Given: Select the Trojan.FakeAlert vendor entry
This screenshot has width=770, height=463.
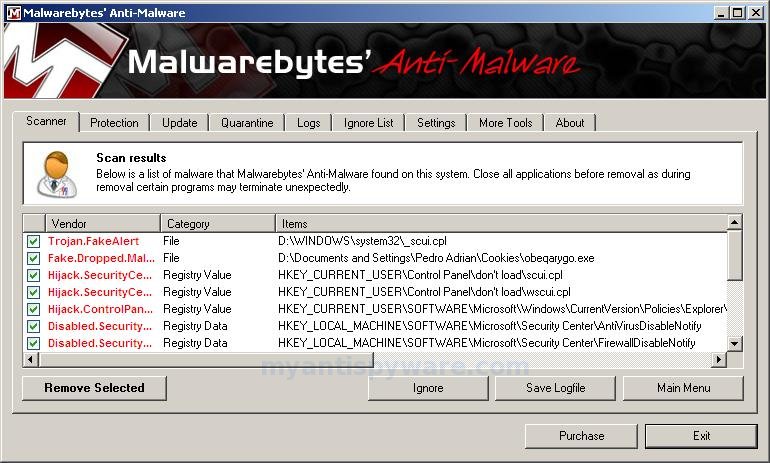Looking at the screenshot, I should click(93, 241).
